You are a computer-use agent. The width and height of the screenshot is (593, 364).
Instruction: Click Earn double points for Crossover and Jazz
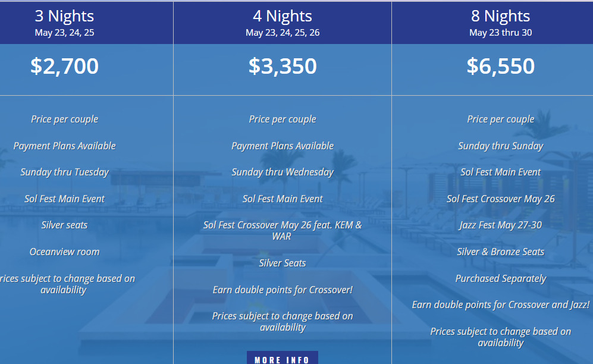point(501,305)
